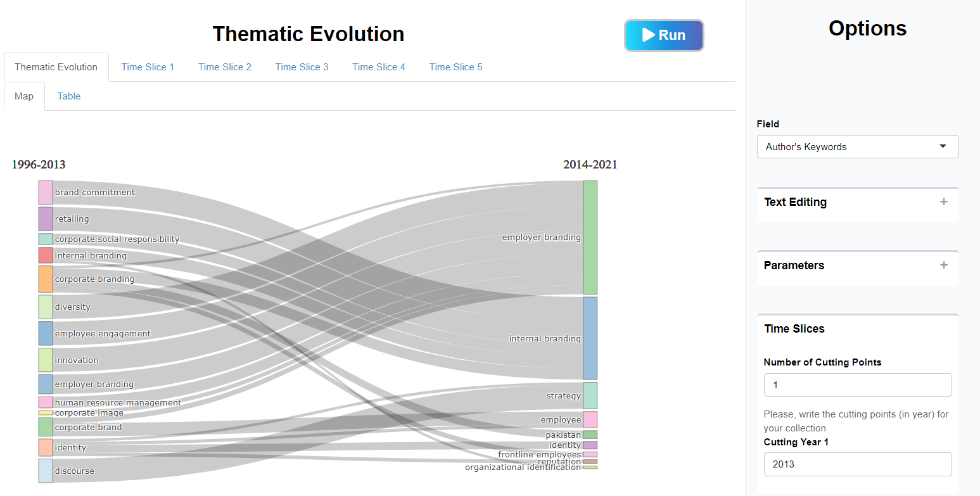Focus the Number of Cutting Points field

point(858,385)
